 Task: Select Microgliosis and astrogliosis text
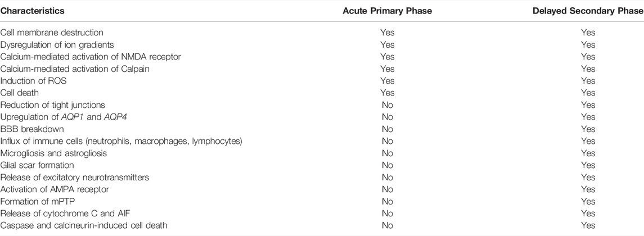pos(53,153)
